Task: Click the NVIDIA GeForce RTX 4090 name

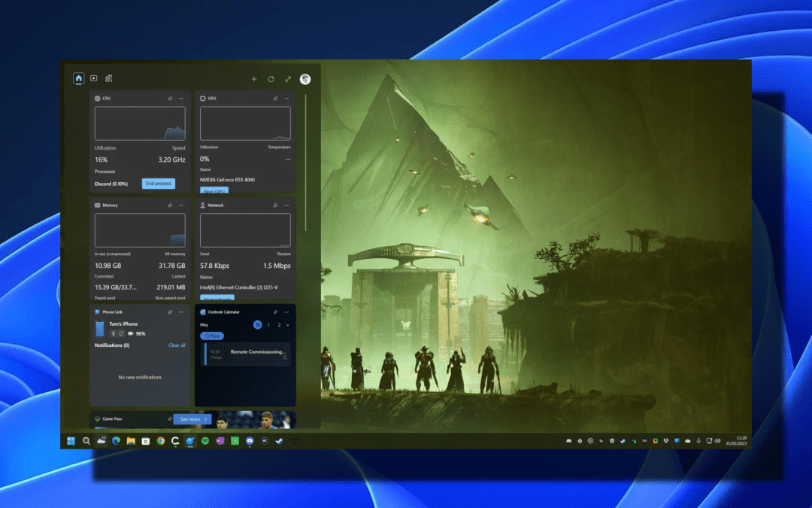Action: pyautogui.click(x=227, y=180)
